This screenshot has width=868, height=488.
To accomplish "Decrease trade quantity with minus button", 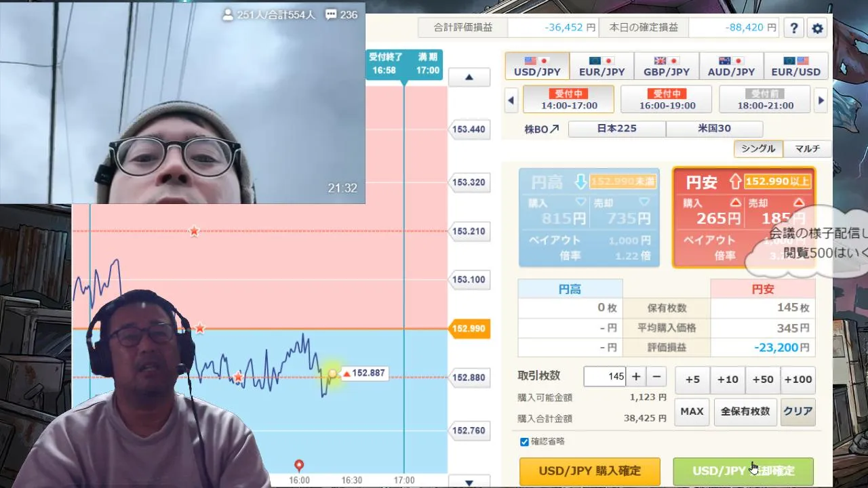I will (656, 377).
